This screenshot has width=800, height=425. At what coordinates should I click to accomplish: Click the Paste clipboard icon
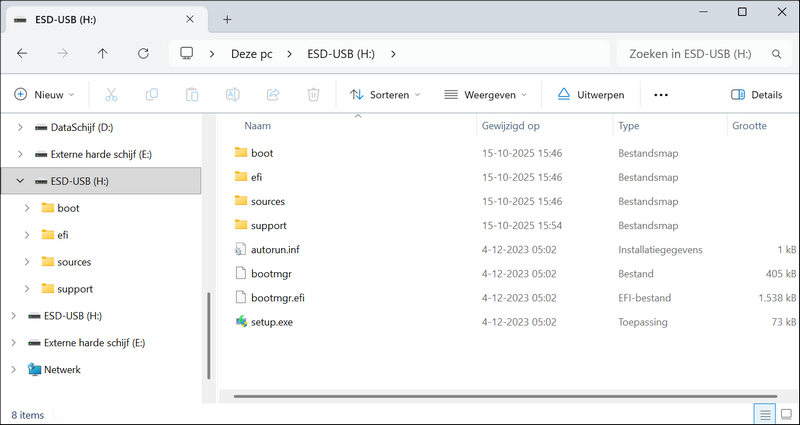(191, 95)
